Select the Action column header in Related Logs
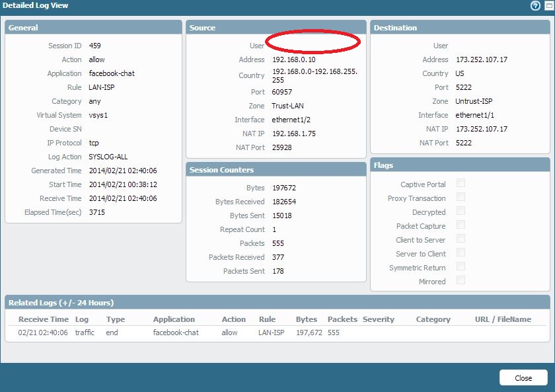 [234, 319]
